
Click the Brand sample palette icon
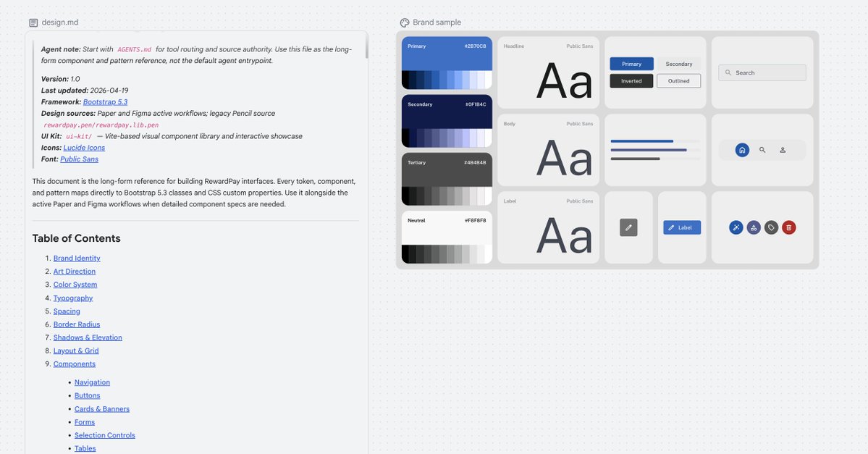405,22
